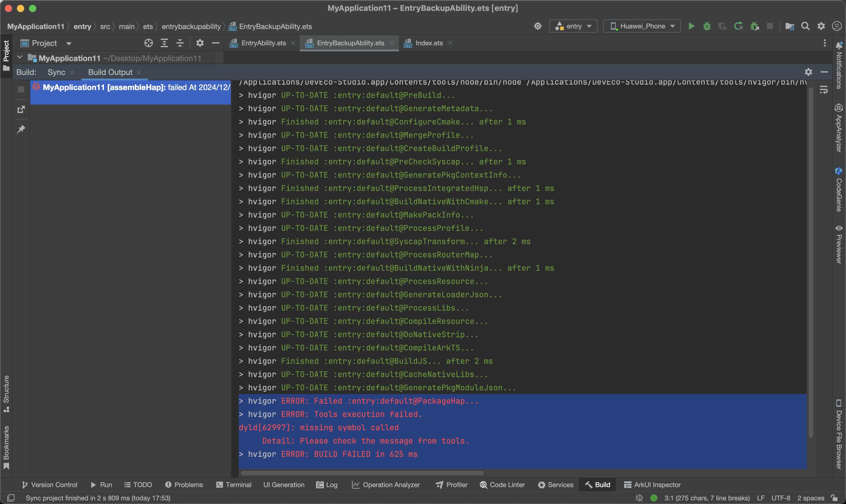Collapse All nodes in the Project view
Image resolution: width=846 pixels, height=504 pixels.
click(x=180, y=43)
